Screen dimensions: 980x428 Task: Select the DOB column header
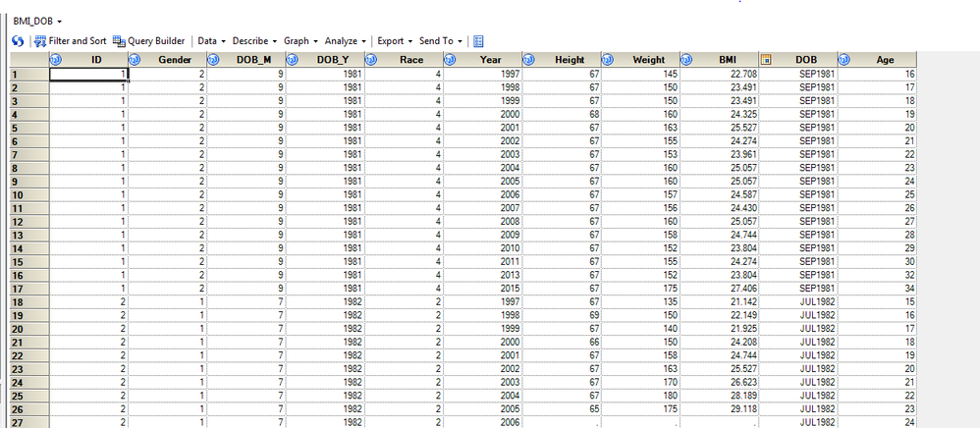click(x=798, y=60)
